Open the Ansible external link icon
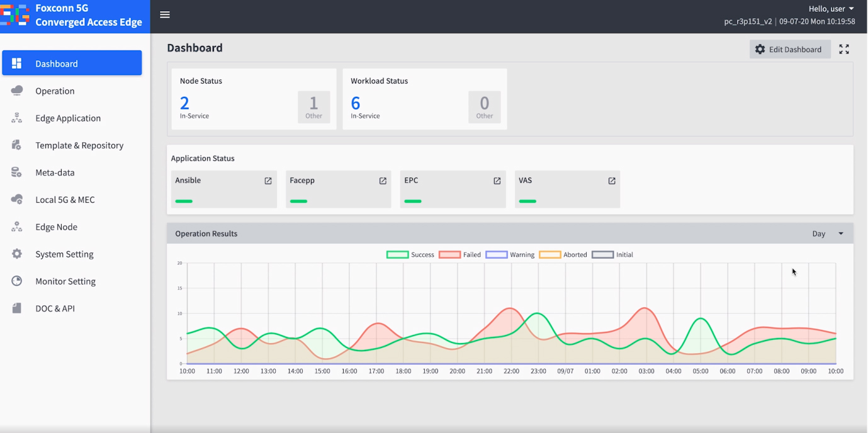This screenshot has height=433, width=868. [268, 181]
